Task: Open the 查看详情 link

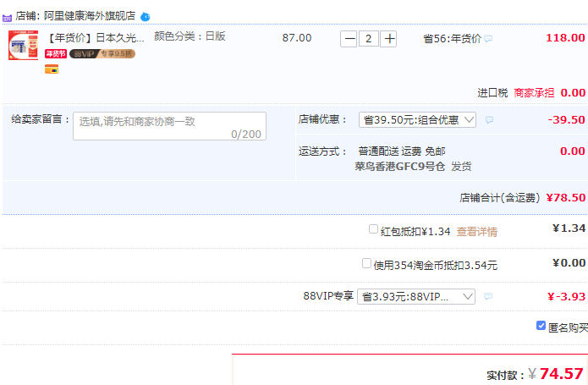Action: pyautogui.click(x=476, y=232)
